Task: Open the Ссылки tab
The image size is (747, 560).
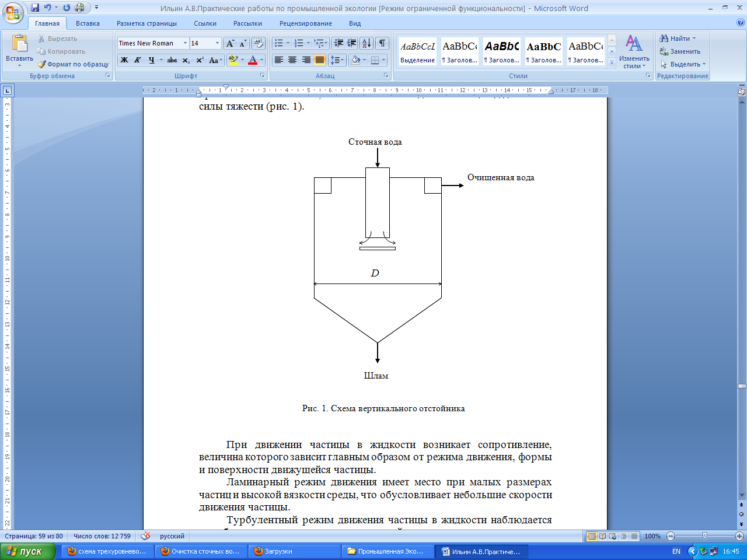Action: (x=205, y=23)
